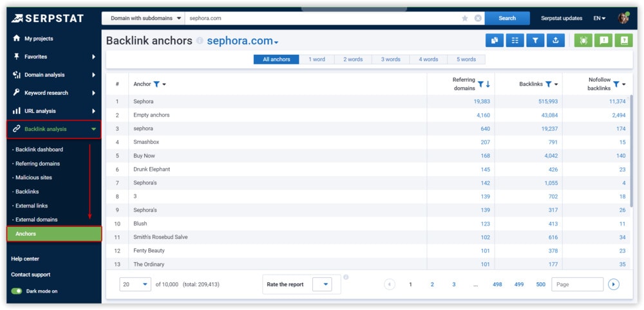Click 19,383 referring domains for Sephora

click(482, 101)
